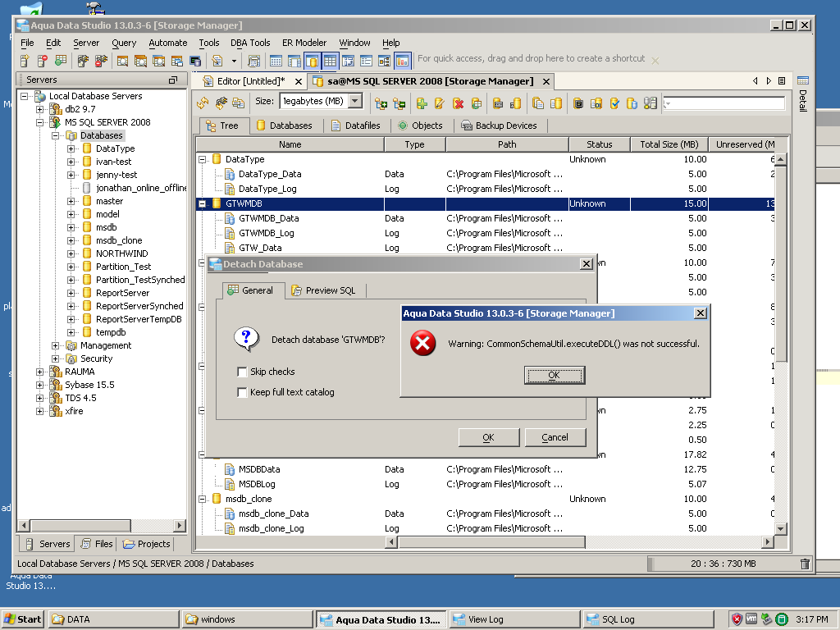Viewport: 840px width, 630px height.
Task: Click the Servers panel horizontal scrollbar thumb
Action: click(x=80, y=526)
